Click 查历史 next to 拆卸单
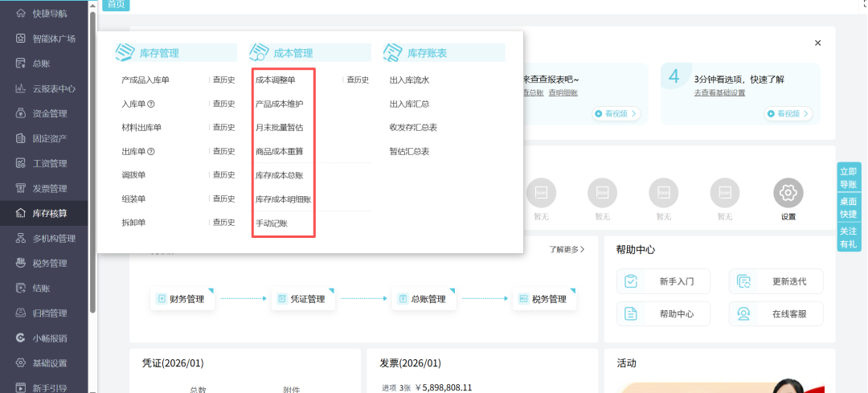 [223, 223]
